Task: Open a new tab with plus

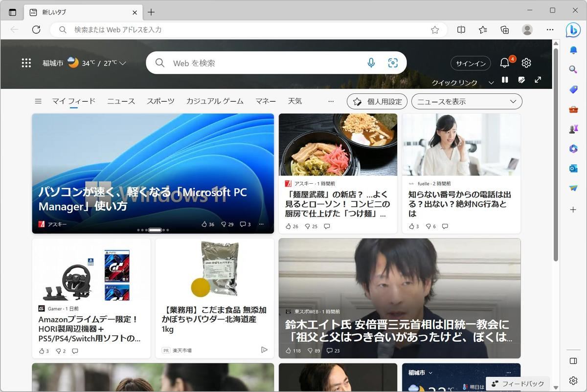Action: click(151, 12)
